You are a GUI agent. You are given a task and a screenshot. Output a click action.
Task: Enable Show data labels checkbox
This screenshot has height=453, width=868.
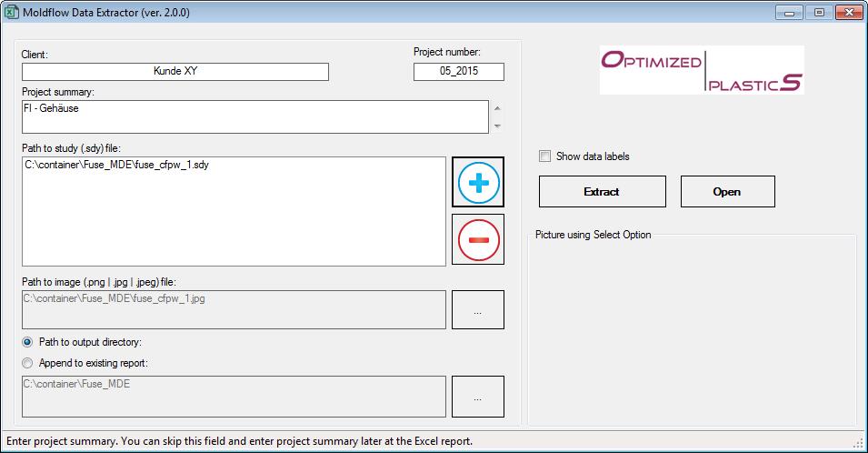(544, 156)
